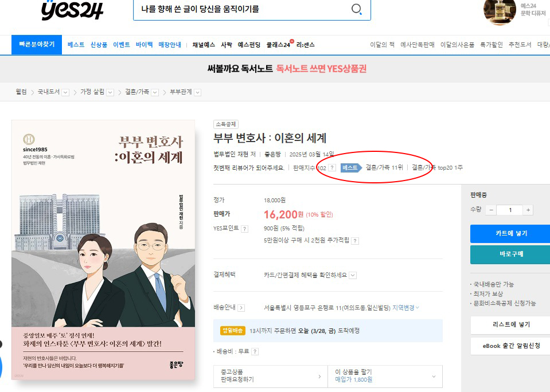Go to the 채널예스 menu
This screenshot has width=550, height=392.
click(x=204, y=45)
